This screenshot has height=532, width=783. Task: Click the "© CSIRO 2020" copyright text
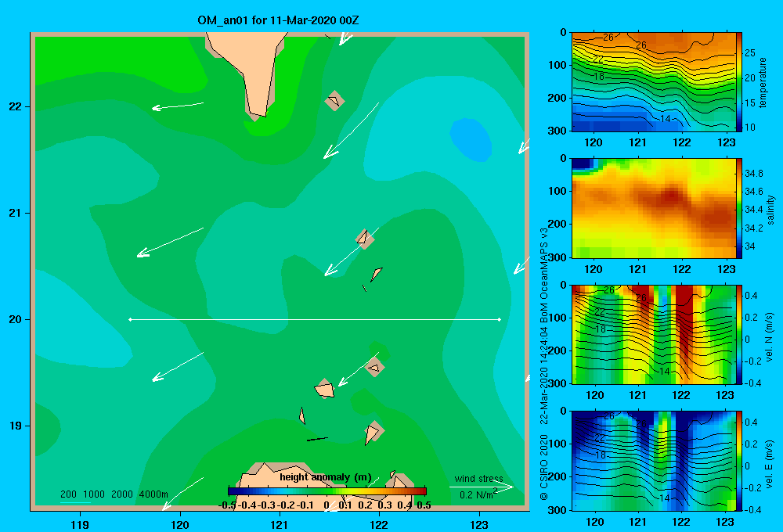(544, 467)
